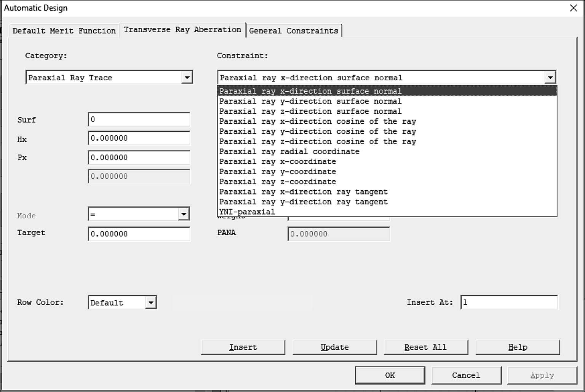This screenshot has width=585, height=392.
Task: Open Help for this dialog
Action: (517, 347)
